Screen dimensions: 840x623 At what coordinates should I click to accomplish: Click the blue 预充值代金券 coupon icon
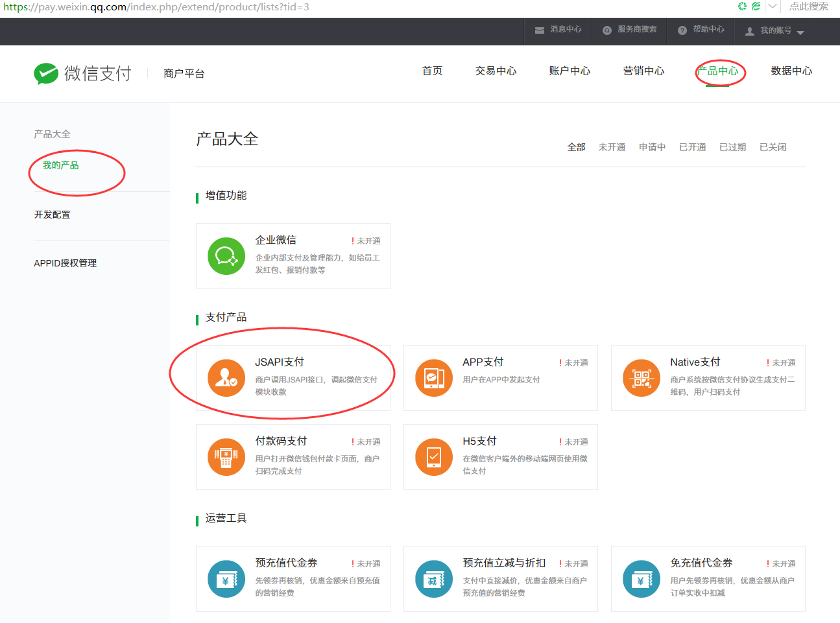click(x=226, y=579)
